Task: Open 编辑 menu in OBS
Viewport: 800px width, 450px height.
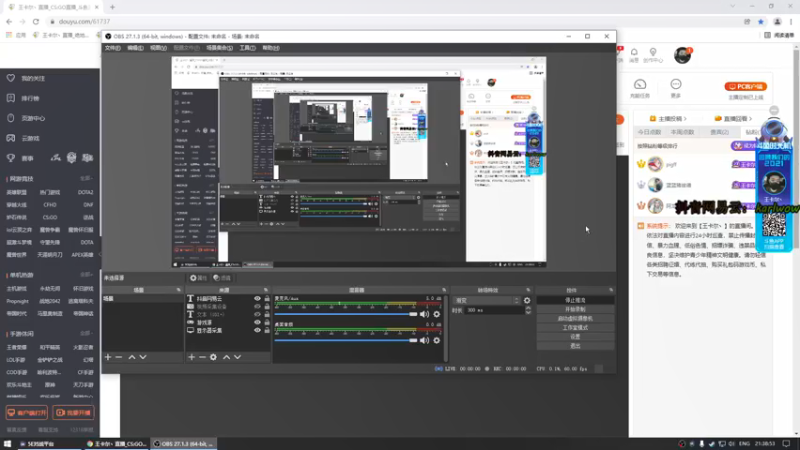Action: click(135, 48)
